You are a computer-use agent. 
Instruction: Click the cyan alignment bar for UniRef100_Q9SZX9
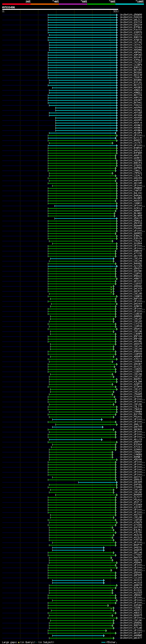[83, 25]
